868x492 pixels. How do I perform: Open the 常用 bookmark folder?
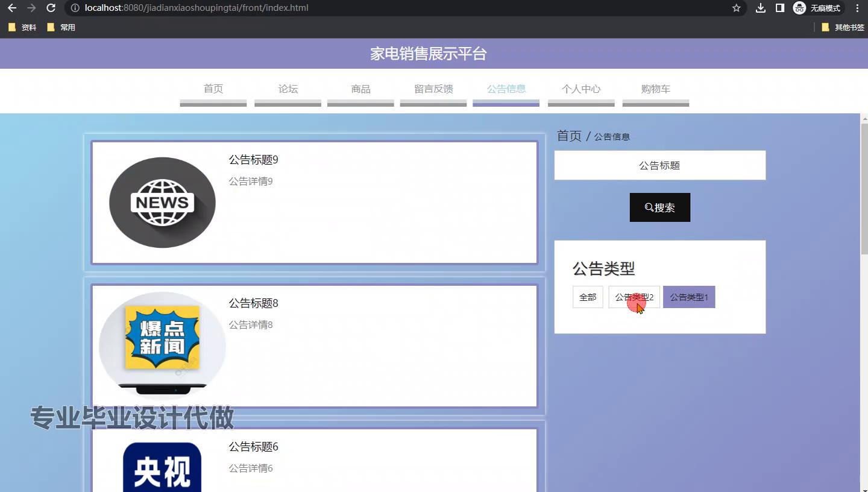(61, 27)
